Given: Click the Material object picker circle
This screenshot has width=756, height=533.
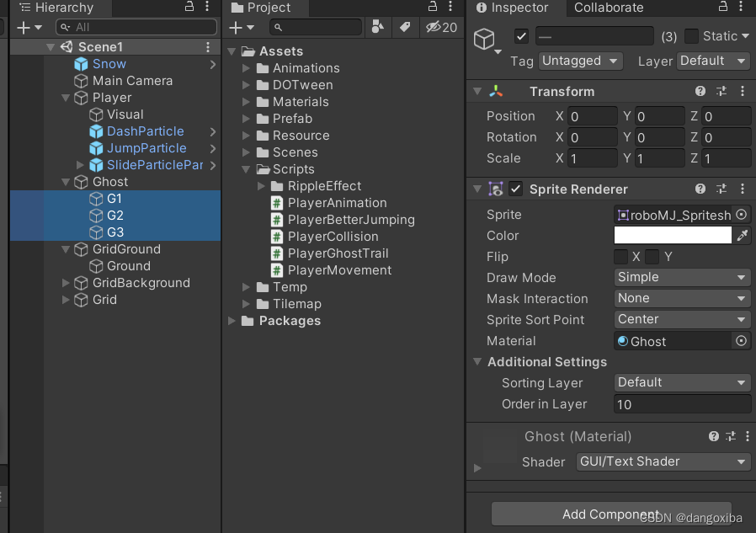Looking at the screenshot, I should pyautogui.click(x=741, y=341).
